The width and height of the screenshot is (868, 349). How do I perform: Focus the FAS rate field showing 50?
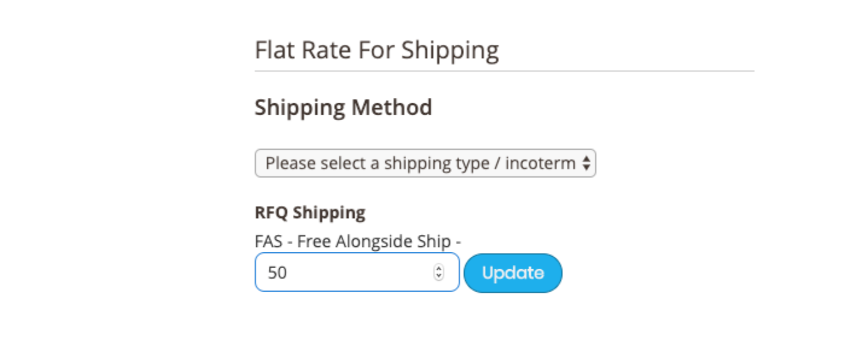pos(357,272)
